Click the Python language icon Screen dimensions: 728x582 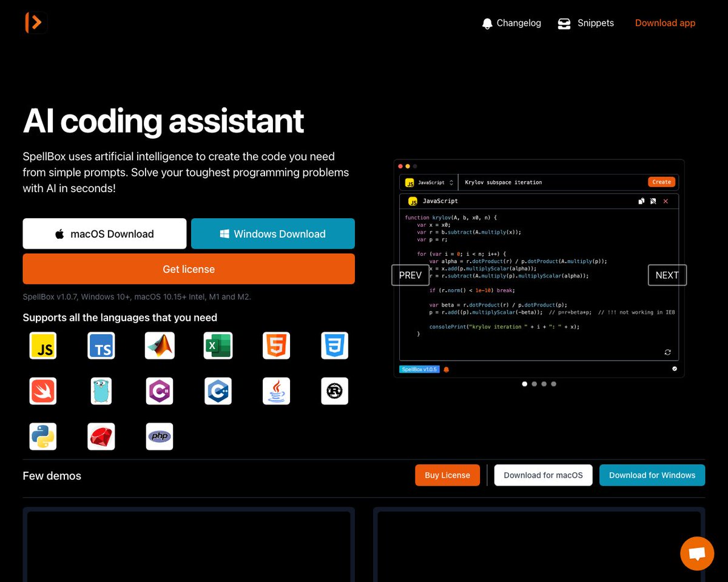tap(42, 436)
